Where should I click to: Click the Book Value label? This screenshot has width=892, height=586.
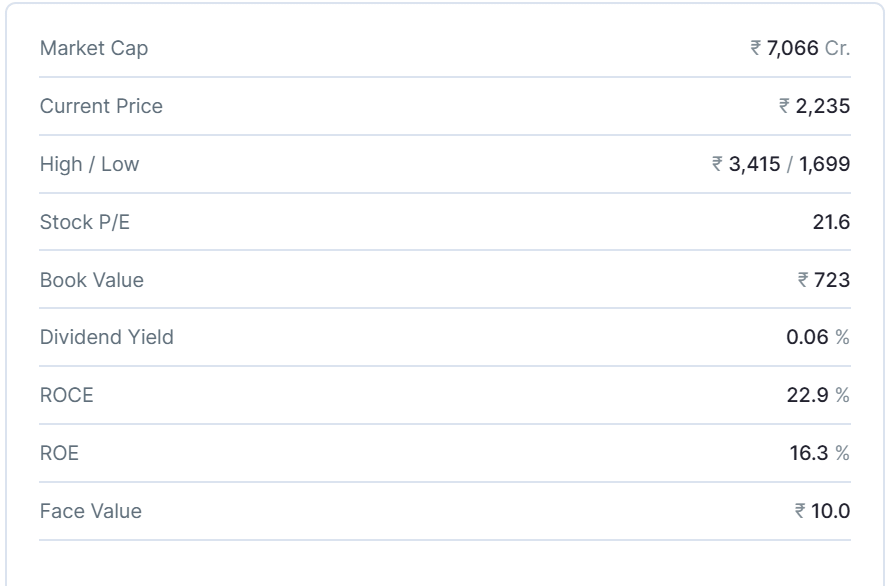[92, 280]
